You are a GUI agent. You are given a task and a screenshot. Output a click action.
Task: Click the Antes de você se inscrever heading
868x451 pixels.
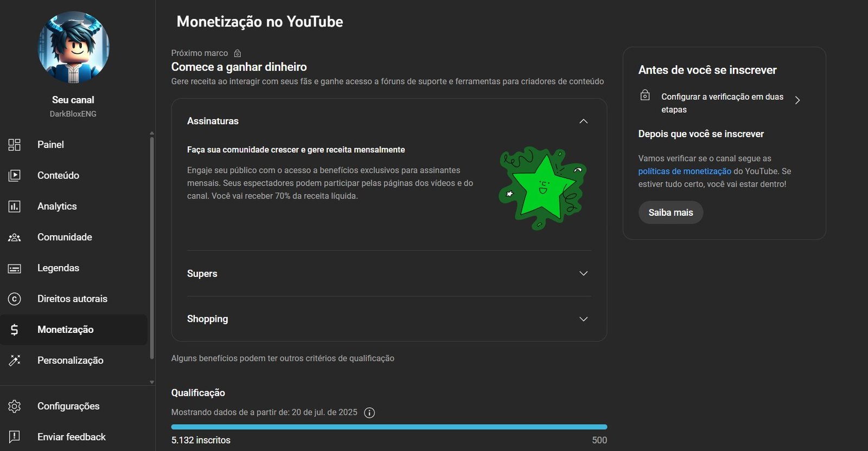point(707,70)
